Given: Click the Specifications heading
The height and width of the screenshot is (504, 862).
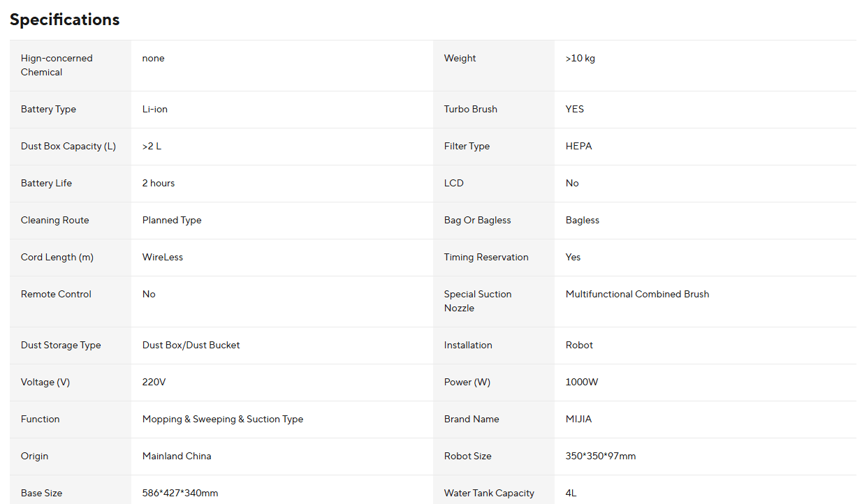Looking at the screenshot, I should tap(64, 20).
